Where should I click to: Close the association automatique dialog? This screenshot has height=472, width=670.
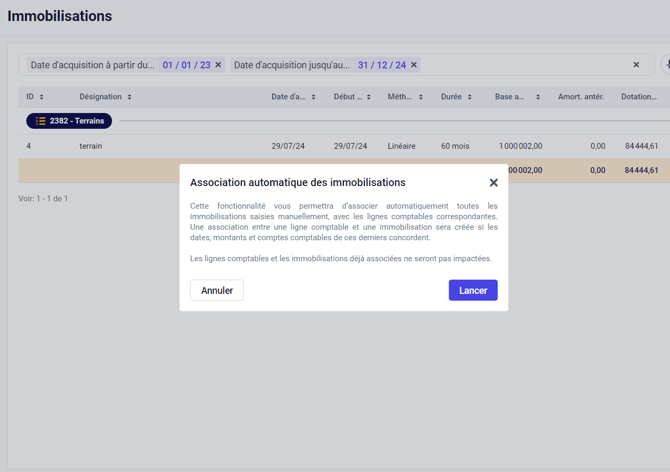point(493,183)
